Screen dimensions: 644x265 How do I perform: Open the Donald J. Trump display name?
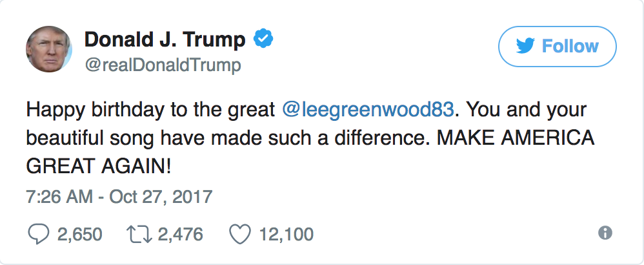165,40
